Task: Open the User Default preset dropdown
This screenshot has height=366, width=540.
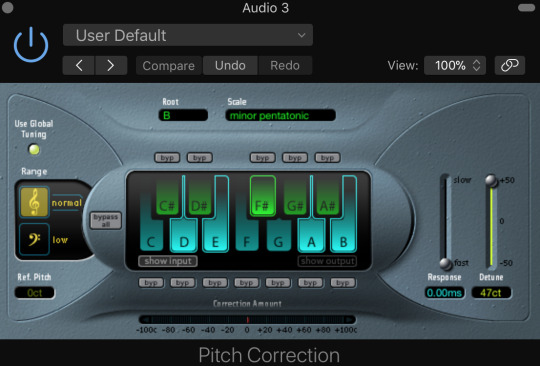Action: point(188,35)
